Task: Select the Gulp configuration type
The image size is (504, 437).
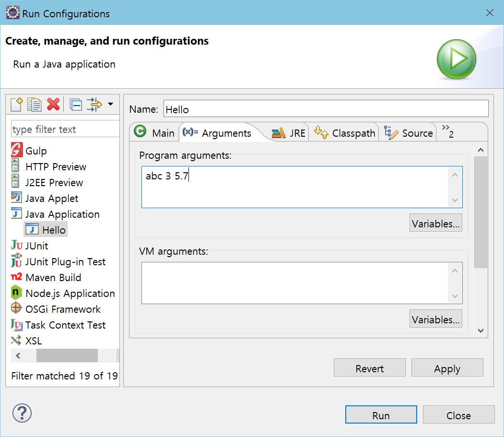Action: coord(29,151)
